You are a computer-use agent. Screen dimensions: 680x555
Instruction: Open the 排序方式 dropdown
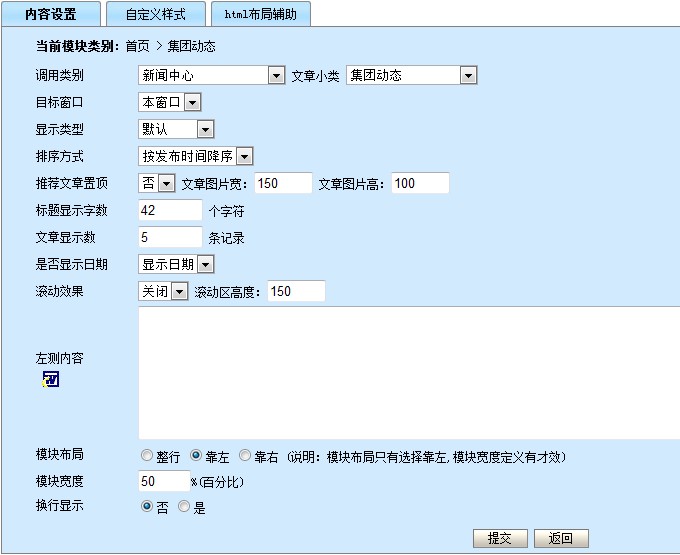tap(196, 156)
